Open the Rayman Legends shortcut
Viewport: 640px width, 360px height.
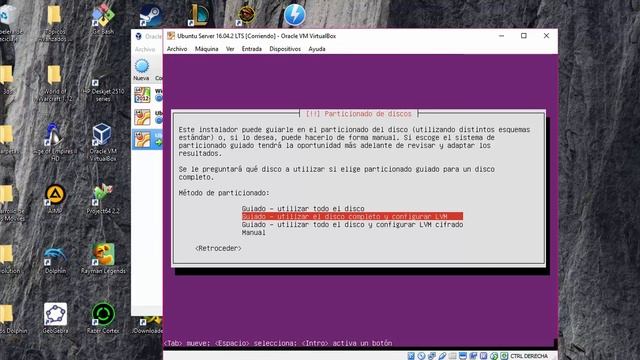(103, 259)
